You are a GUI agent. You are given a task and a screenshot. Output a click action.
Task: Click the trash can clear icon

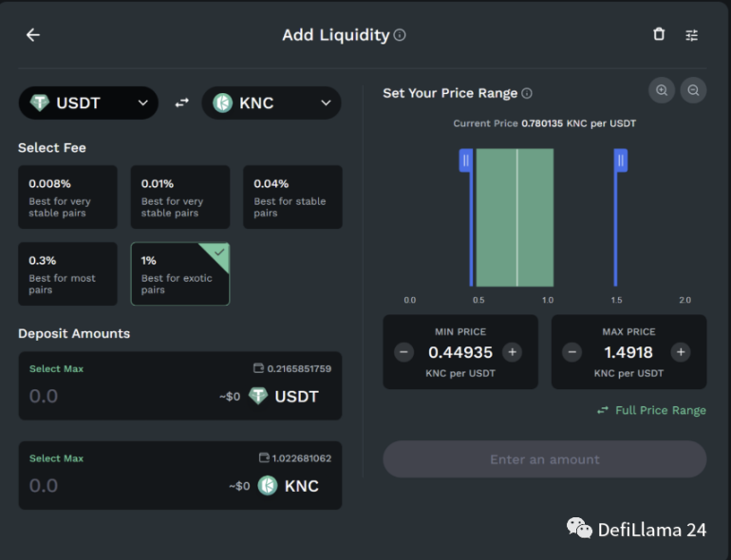click(x=659, y=35)
